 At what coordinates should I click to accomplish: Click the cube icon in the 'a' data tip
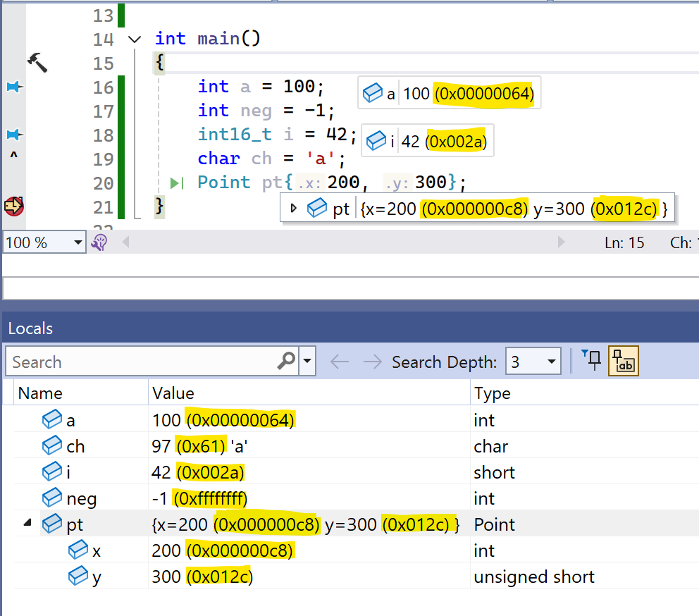click(373, 93)
